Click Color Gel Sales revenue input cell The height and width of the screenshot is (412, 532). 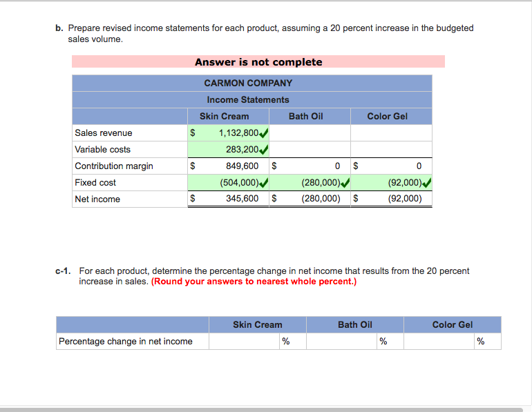[391, 133]
